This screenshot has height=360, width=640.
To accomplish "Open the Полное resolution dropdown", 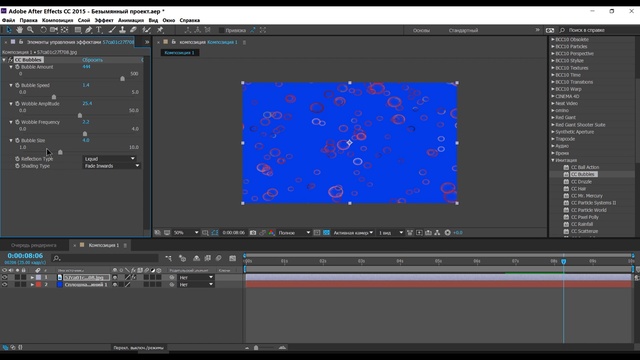I will tap(294, 233).
